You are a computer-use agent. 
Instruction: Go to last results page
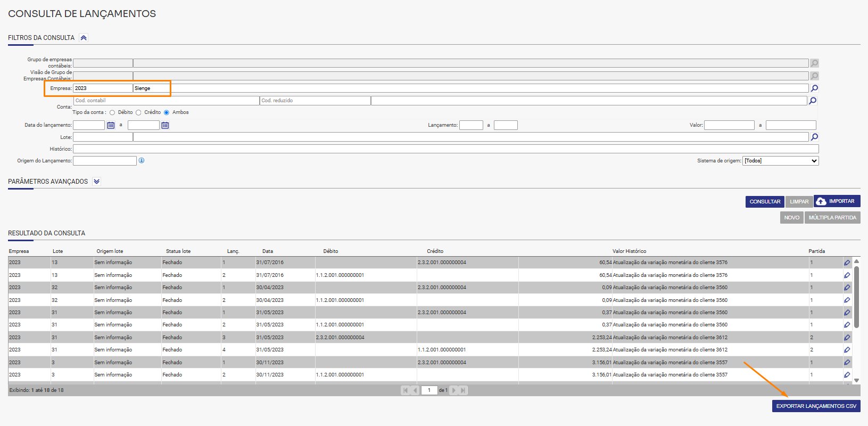[463, 390]
